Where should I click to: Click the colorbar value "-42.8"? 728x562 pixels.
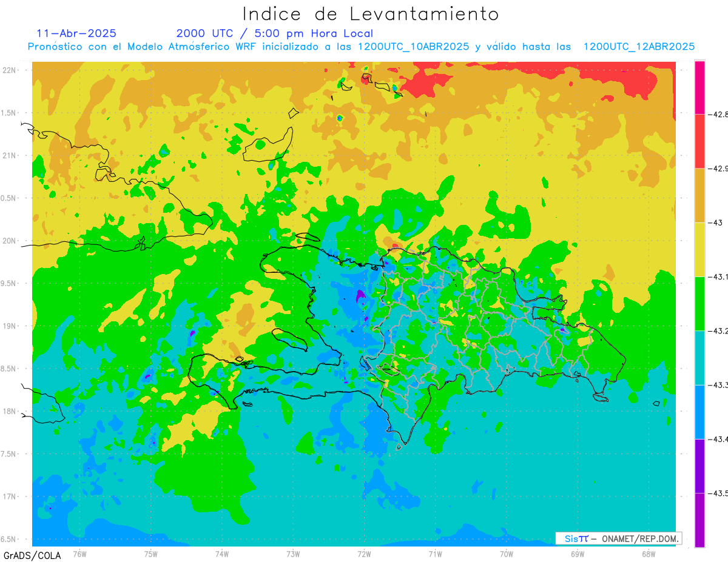pos(720,114)
